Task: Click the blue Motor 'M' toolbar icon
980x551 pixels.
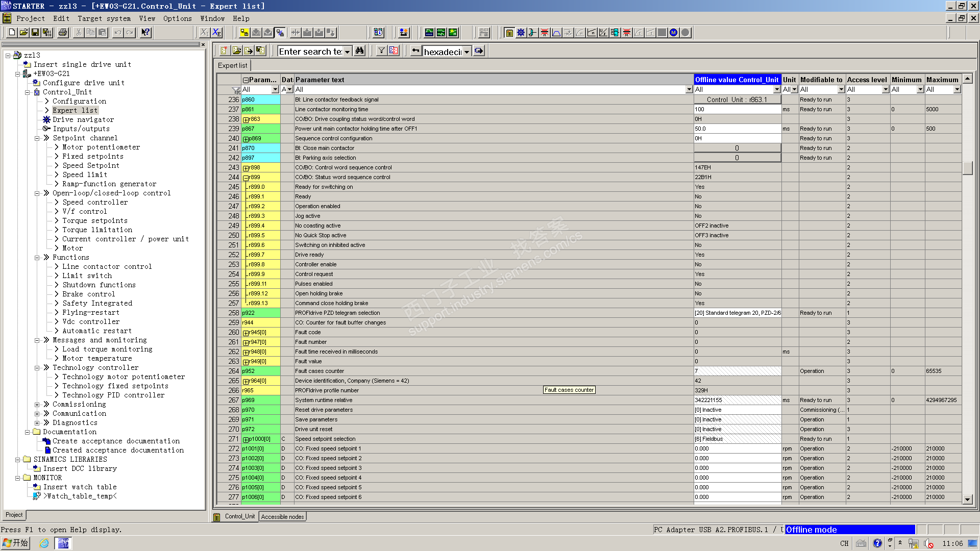Action: click(x=673, y=33)
